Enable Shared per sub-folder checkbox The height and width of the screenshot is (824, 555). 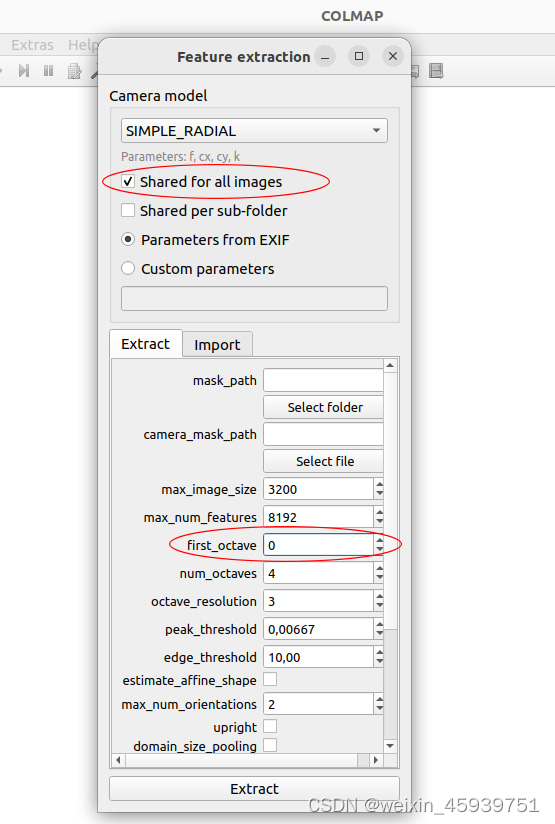pyautogui.click(x=128, y=210)
